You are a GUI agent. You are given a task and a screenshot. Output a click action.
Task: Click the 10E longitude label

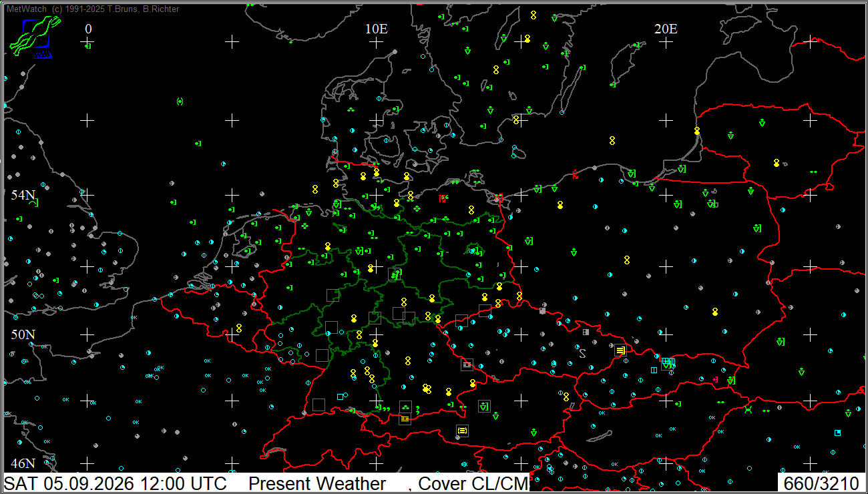(376, 29)
